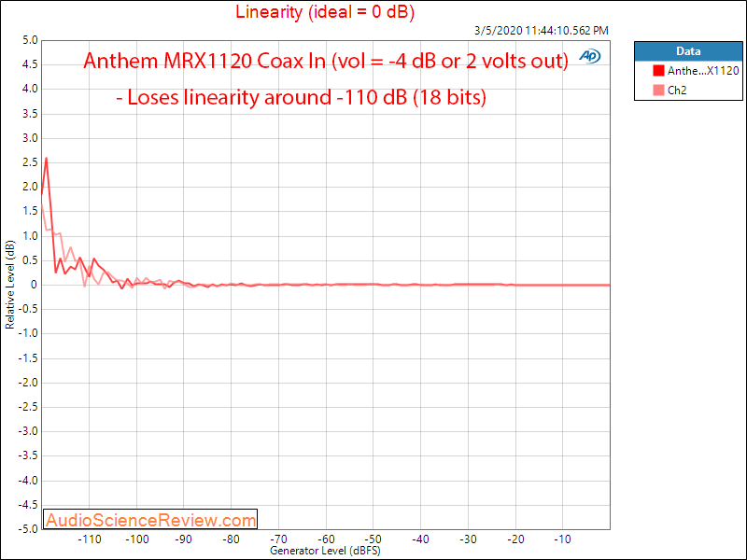747x560 pixels.
Task: Click the -60 tick on Generator Level axis
Action: 326,539
